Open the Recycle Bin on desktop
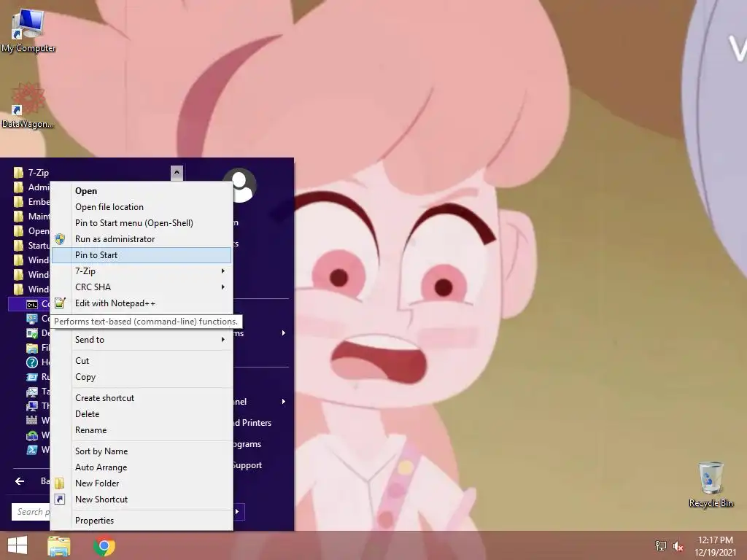The image size is (747, 560). click(x=711, y=484)
